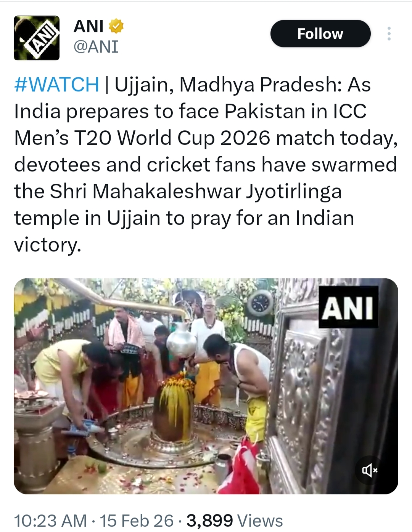
Task: Click "Shri Mahakaleshwar Jyotirlinga" in tweet text
Action: 196,191
